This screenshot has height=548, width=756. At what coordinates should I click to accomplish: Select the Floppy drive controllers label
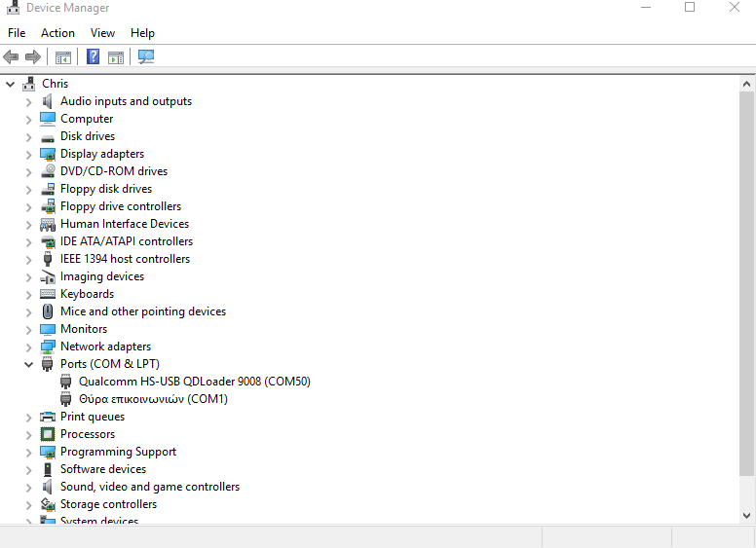point(121,206)
